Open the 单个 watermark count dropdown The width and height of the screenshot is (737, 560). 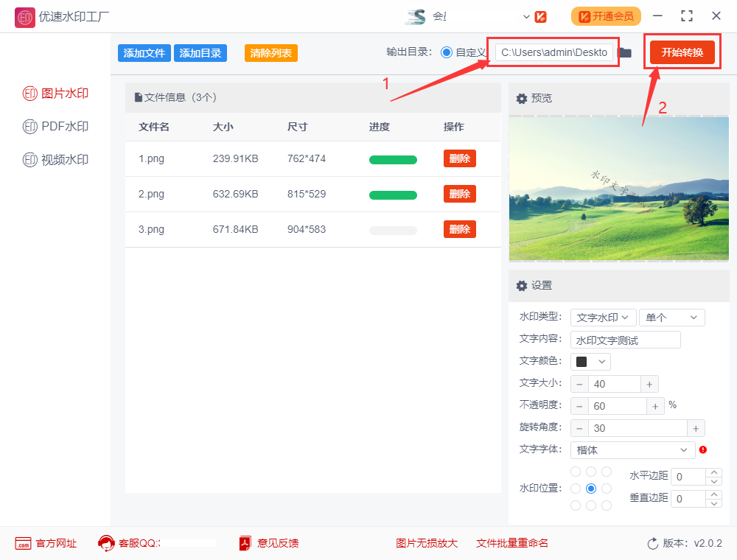coord(671,318)
